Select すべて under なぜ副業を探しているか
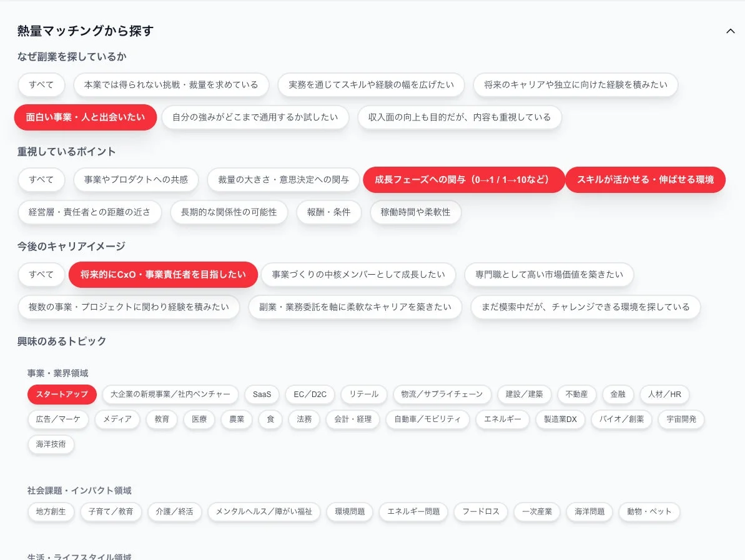 pos(41,84)
